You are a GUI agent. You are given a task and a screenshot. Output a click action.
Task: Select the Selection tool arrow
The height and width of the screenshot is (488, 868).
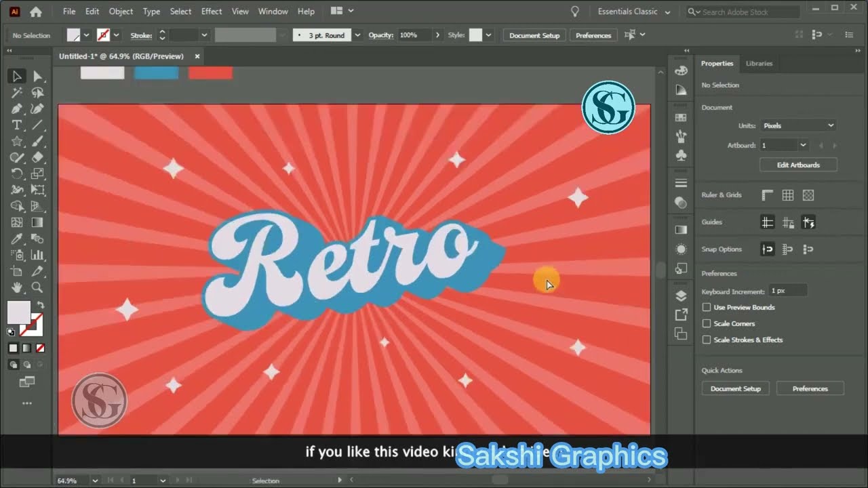click(17, 77)
